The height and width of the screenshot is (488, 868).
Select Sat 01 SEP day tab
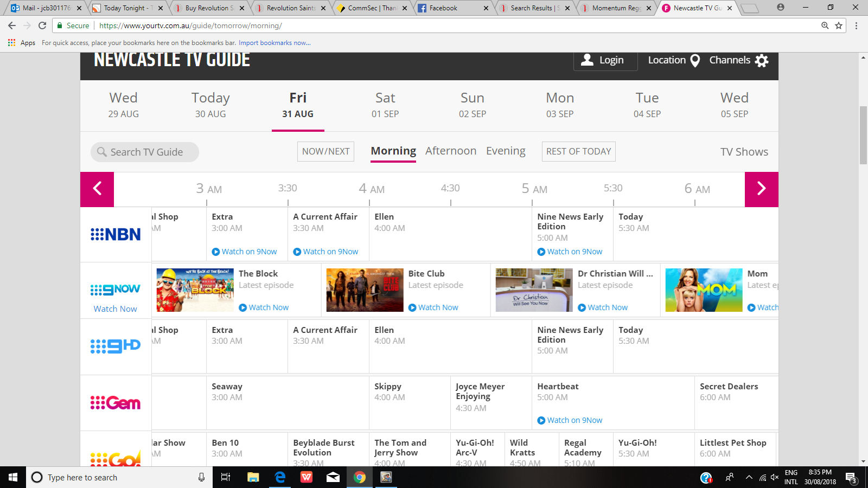click(385, 105)
